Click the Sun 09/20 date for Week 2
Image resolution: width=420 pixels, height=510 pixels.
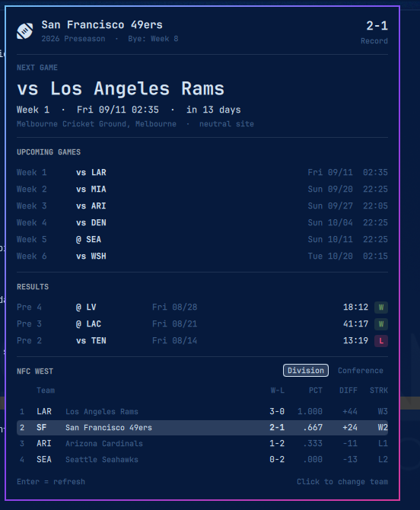click(330, 189)
